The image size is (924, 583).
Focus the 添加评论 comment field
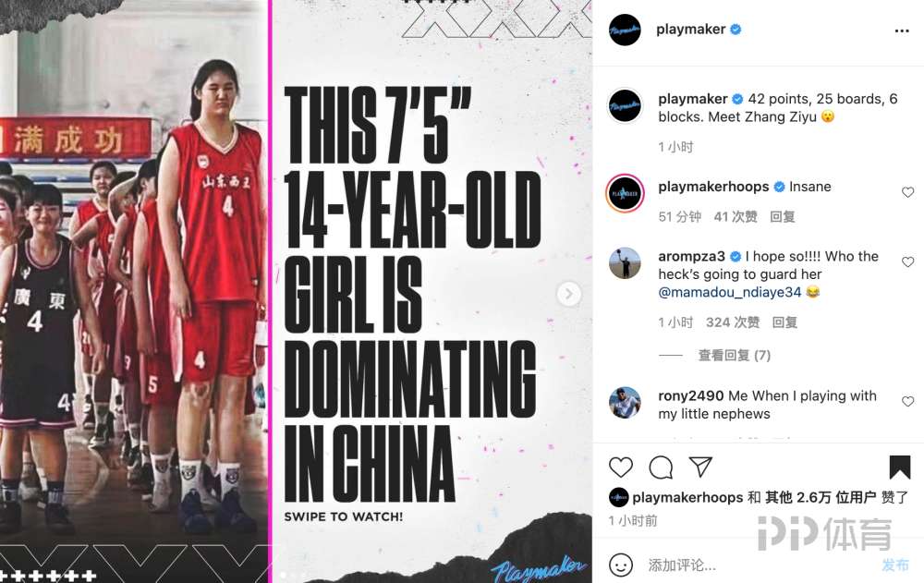point(760,565)
